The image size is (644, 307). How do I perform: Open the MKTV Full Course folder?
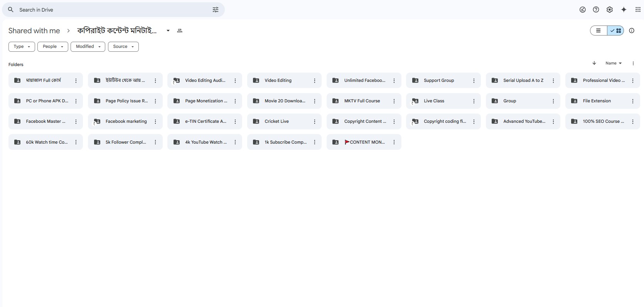tap(362, 101)
